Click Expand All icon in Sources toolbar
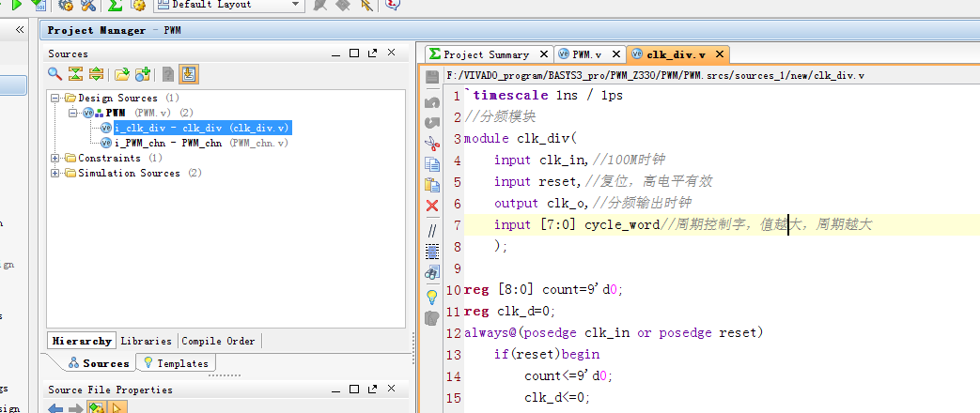The height and width of the screenshot is (413, 980). 96,74
